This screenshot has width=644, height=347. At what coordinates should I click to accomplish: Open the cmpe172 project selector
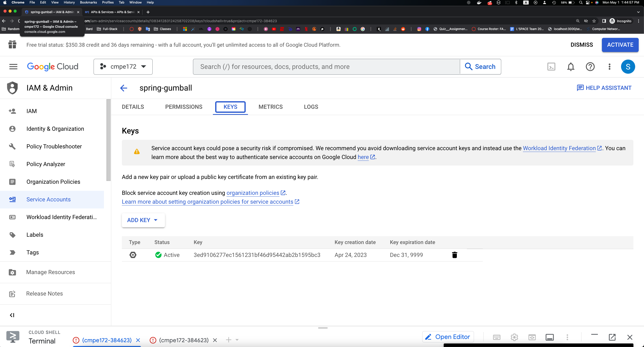[x=123, y=66]
